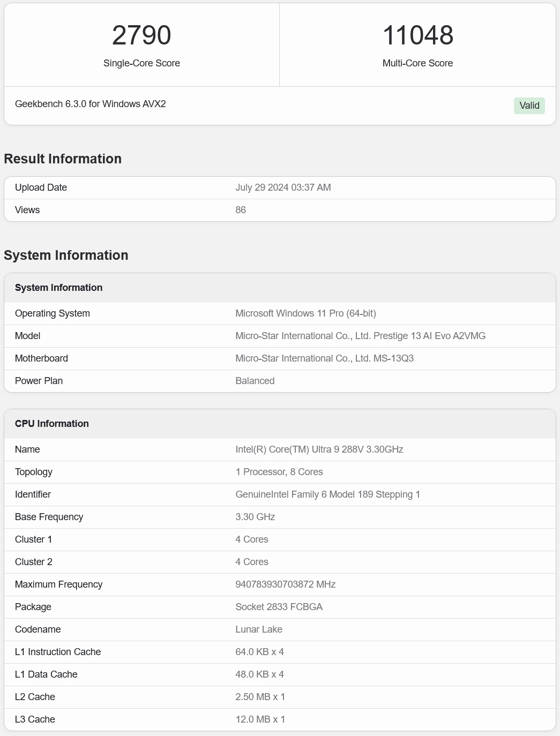This screenshot has height=736, width=560.
Task: Click the single-core score 2790
Action: (141, 35)
